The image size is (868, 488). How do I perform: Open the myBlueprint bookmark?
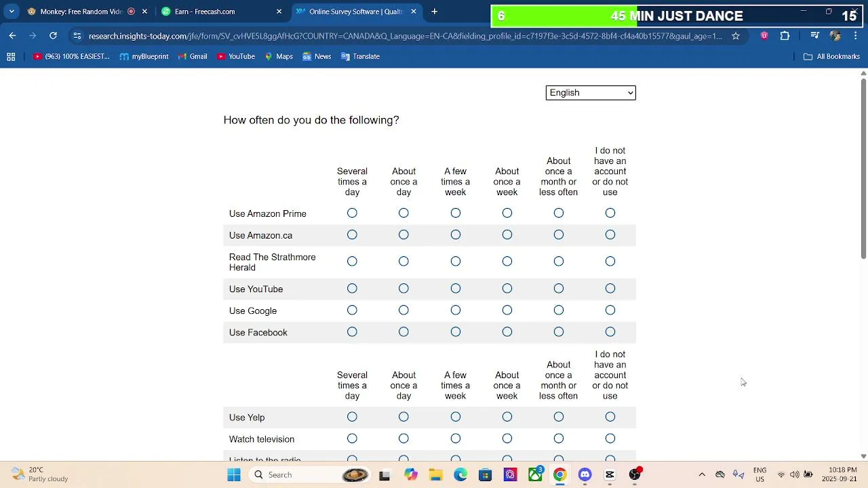pos(144,57)
